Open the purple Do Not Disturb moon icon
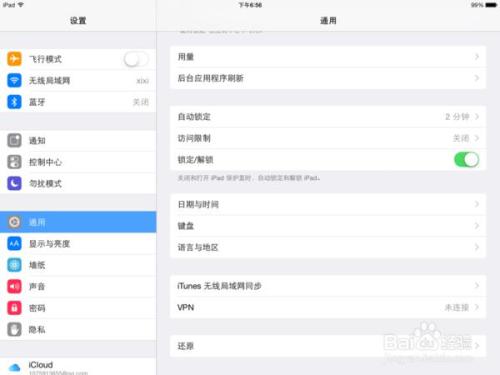The image size is (500, 375). click(14, 183)
